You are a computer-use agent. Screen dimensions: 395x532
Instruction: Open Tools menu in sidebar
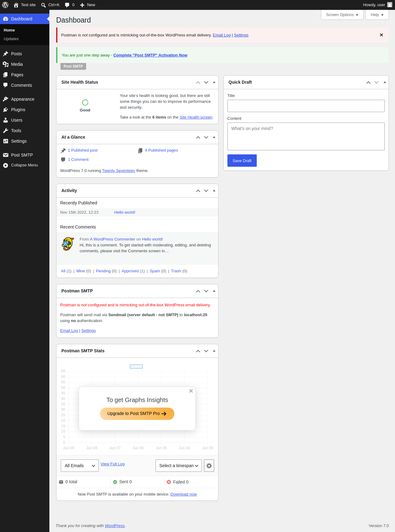pos(25,131)
